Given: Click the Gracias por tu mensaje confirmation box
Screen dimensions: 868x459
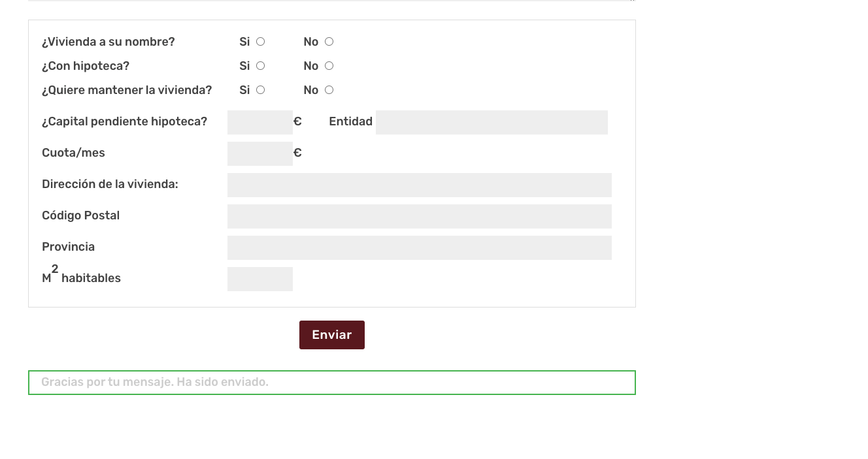Looking at the screenshot, I should coord(332,383).
